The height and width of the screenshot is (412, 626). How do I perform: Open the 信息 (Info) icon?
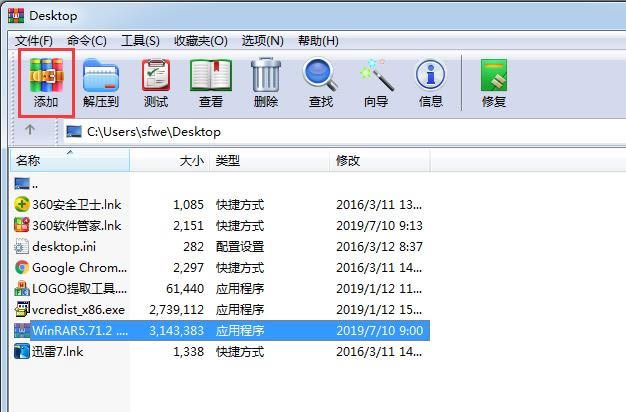(430, 75)
